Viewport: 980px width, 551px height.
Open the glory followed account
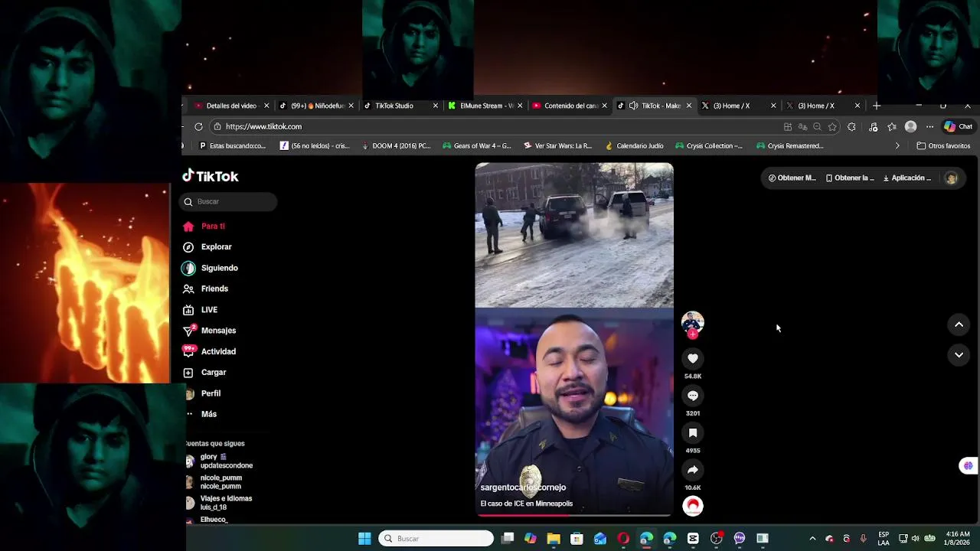[219, 461]
